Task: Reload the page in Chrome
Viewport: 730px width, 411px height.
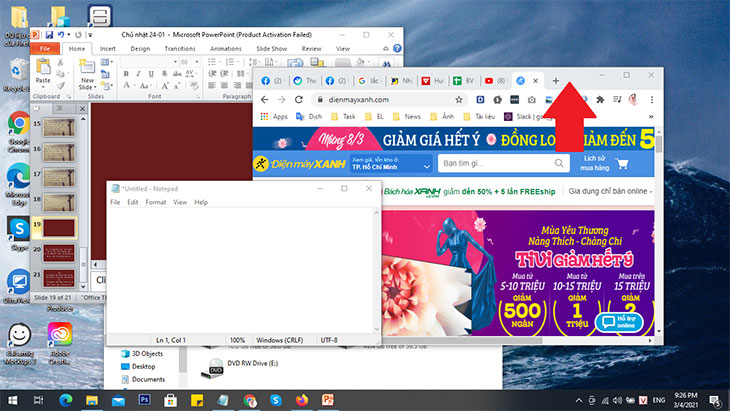Action: coord(300,100)
